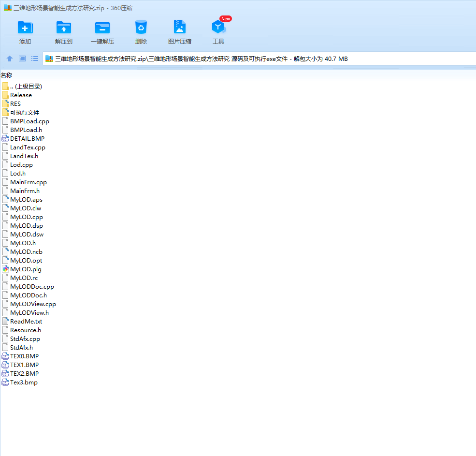This screenshot has width=476, height=456.
Task: Select the file MainFrm.h
Action: (21, 191)
